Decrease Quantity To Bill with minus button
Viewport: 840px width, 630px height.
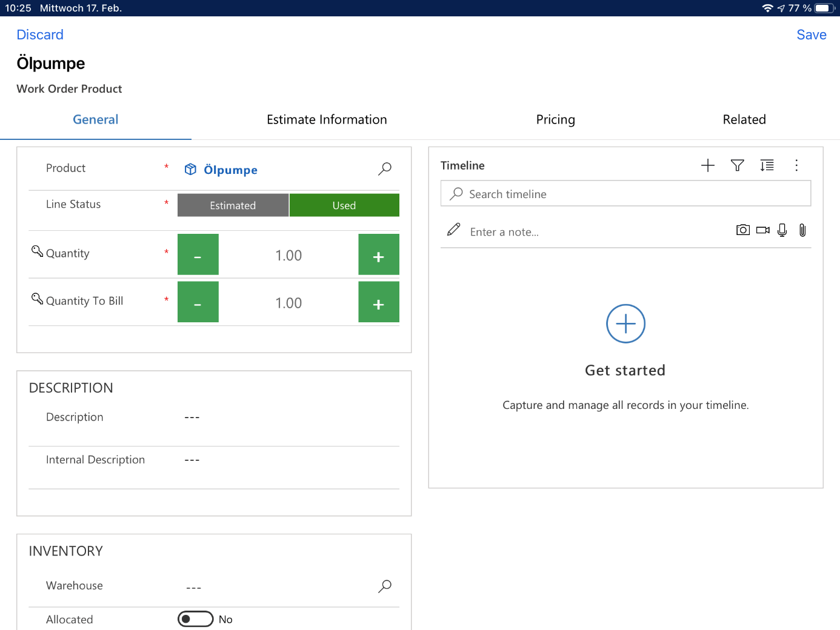pyautogui.click(x=198, y=302)
